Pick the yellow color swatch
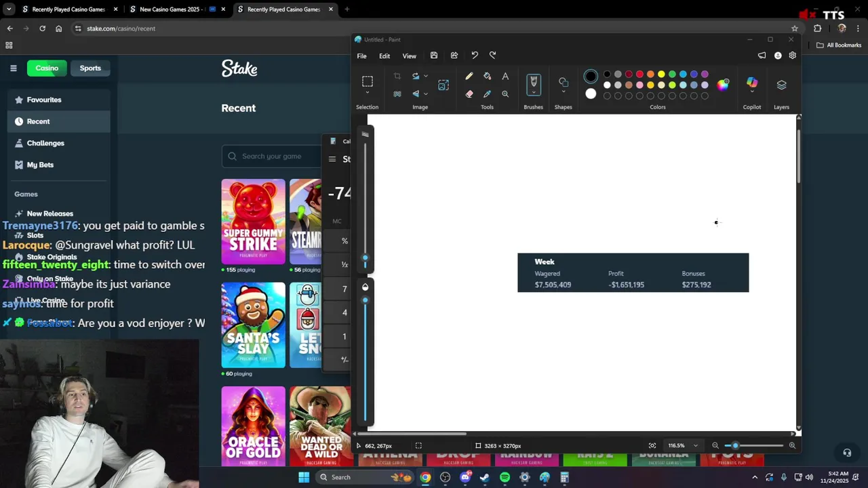 [661, 75]
